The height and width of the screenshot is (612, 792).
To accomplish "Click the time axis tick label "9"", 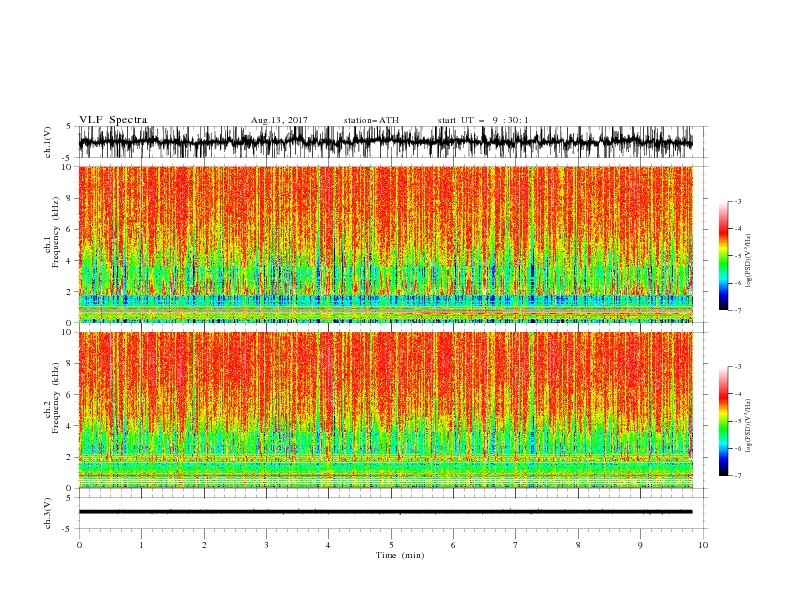I will pyautogui.click(x=640, y=545).
